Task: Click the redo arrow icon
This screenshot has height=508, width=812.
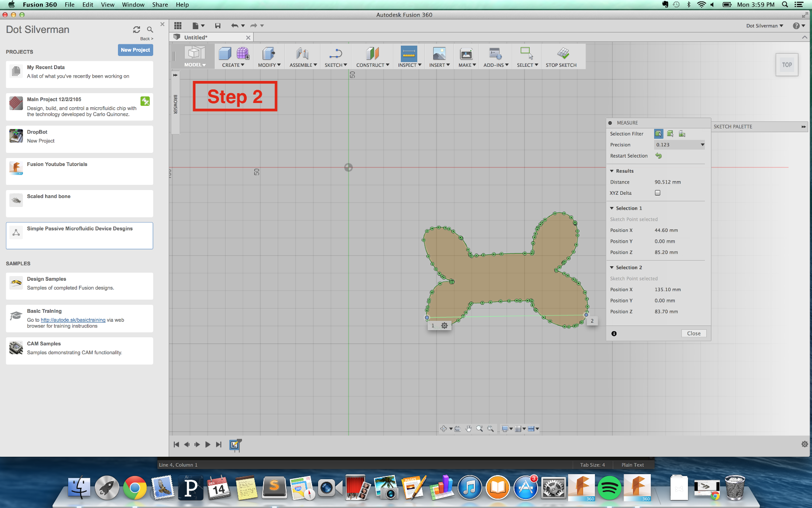Action: (x=254, y=26)
